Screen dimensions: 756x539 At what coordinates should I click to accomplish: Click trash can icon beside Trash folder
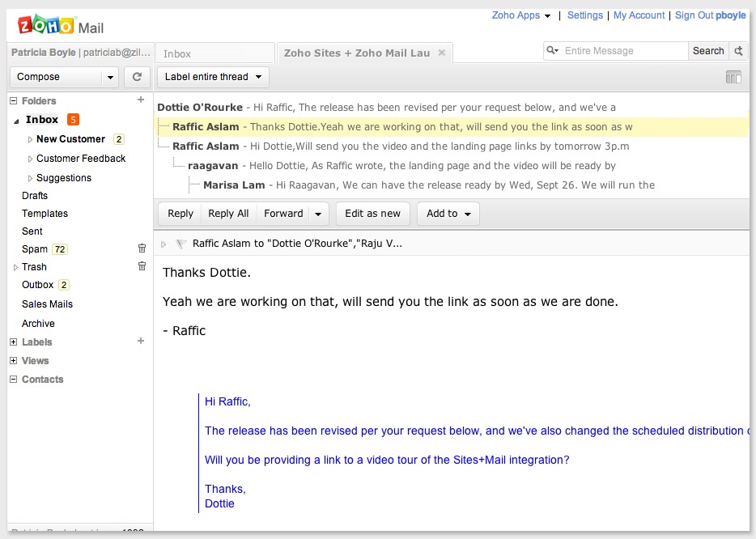142,266
